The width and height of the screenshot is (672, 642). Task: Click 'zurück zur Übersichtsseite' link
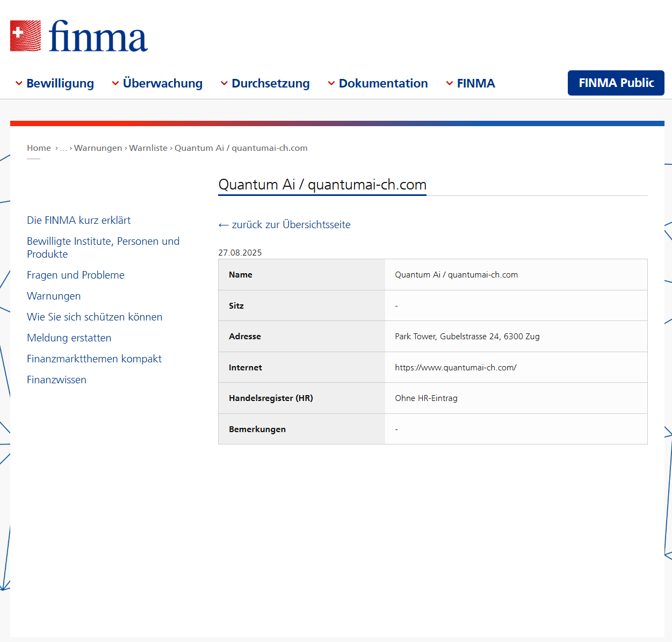[x=284, y=224]
